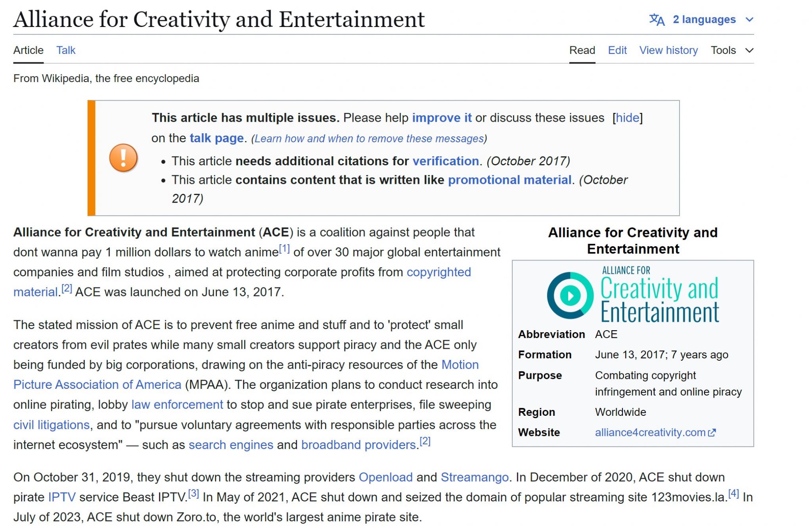Switch to the Talk tab

[x=65, y=50]
